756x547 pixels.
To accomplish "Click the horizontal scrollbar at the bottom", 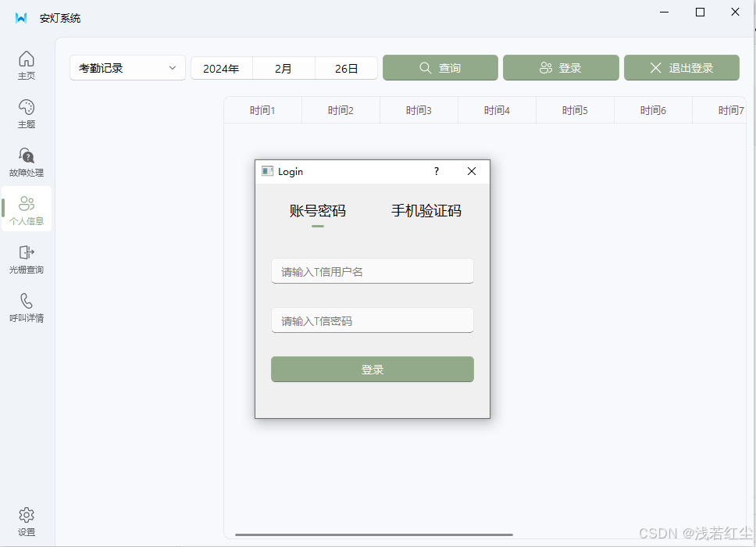I will pos(312,534).
